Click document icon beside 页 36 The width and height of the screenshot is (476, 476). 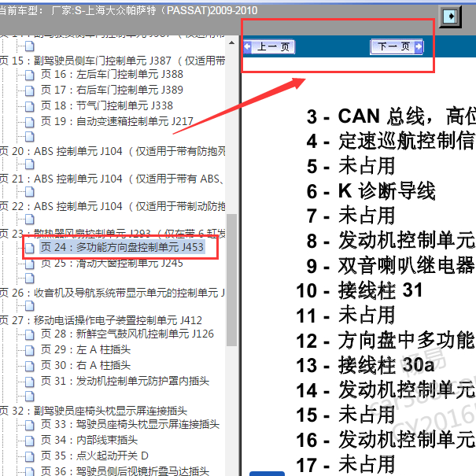point(29,471)
